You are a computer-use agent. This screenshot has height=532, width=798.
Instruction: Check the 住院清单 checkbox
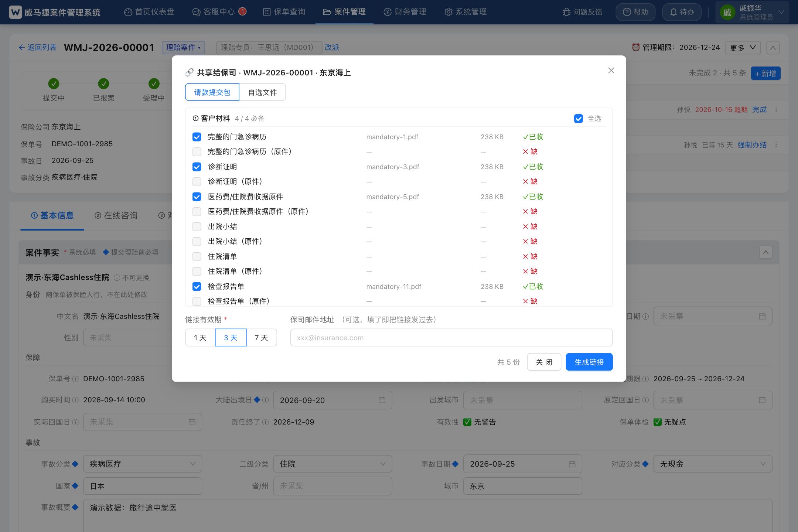(197, 257)
